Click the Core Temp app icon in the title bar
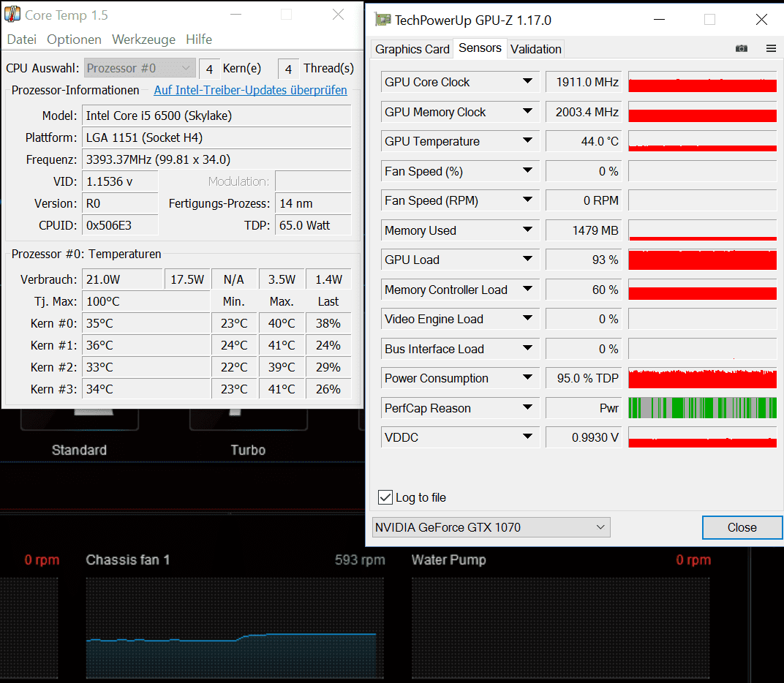 click(12, 14)
